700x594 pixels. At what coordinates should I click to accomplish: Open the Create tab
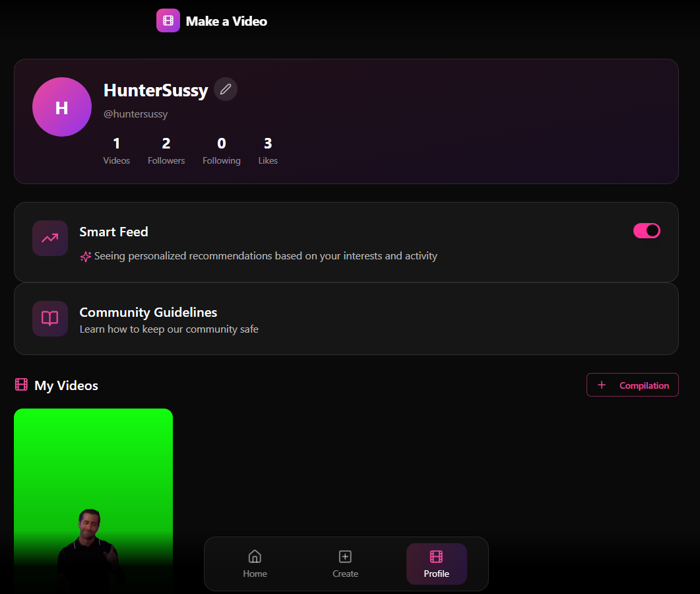point(345,564)
